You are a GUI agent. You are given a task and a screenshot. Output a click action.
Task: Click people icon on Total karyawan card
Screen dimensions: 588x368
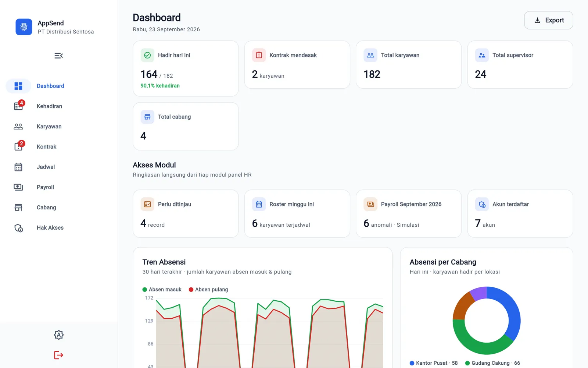click(x=370, y=55)
